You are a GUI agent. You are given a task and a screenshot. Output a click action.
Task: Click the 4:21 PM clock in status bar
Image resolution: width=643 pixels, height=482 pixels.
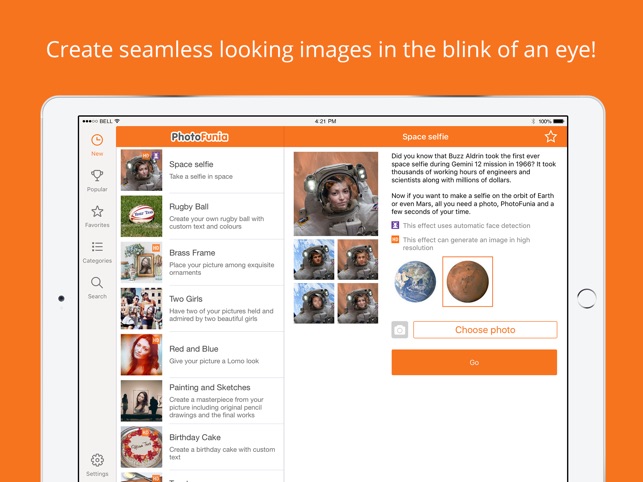(x=326, y=121)
